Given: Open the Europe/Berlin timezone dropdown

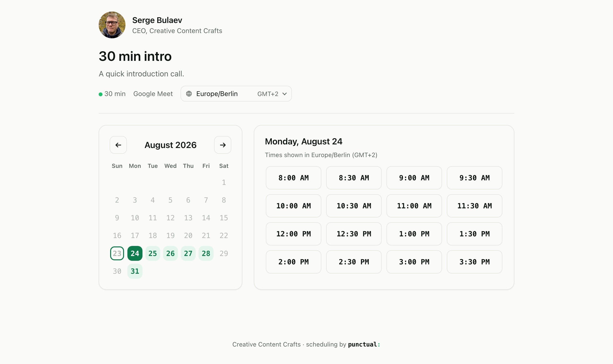Looking at the screenshot, I should point(236,94).
